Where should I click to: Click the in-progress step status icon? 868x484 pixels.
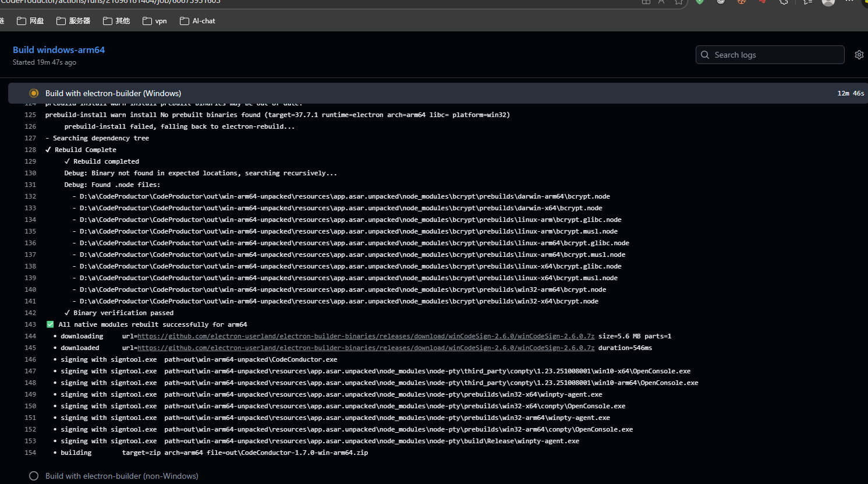coord(34,93)
